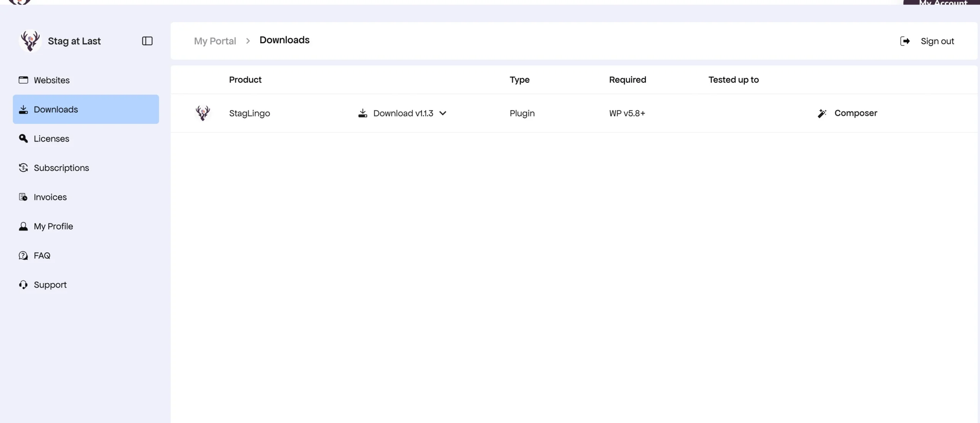This screenshot has width=980, height=423.
Task: Toggle the sidebar collapse panel icon
Action: tap(147, 41)
